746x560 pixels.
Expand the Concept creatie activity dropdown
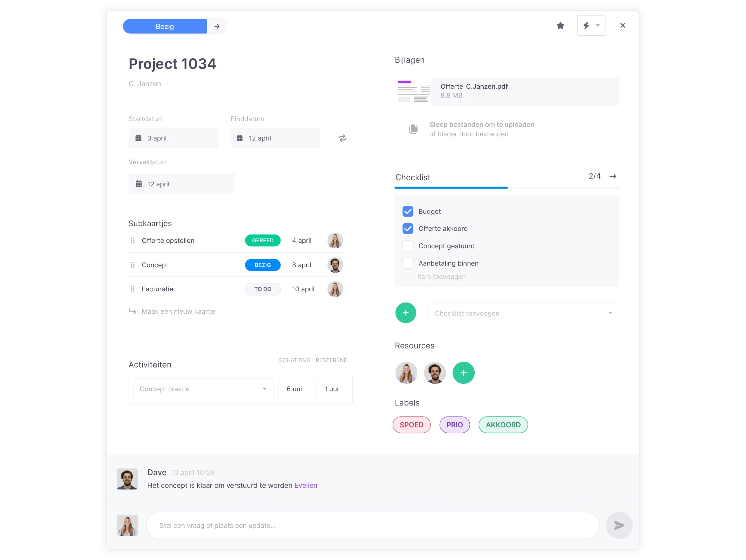(265, 389)
